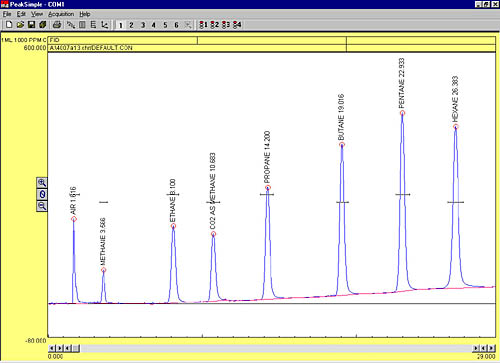Click the Print icon in toolbar
The width and height of the screenshot is (500, 363).
(x=57, y=25)
